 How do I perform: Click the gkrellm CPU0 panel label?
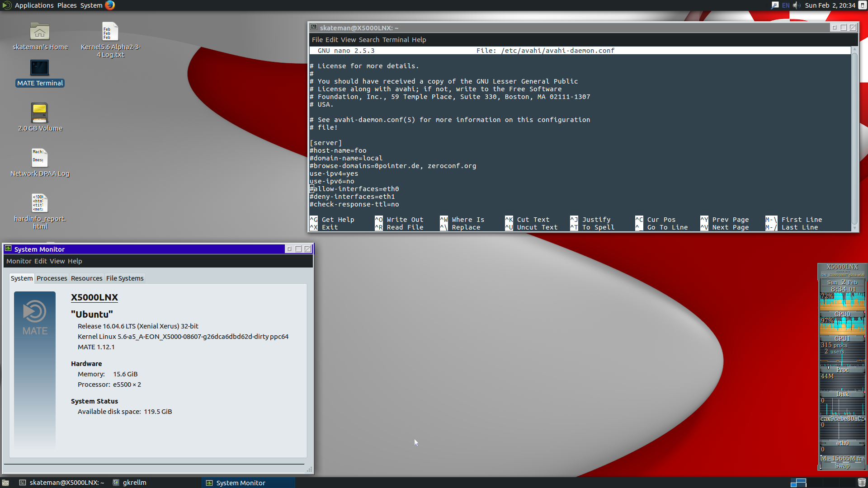(842, 314)
